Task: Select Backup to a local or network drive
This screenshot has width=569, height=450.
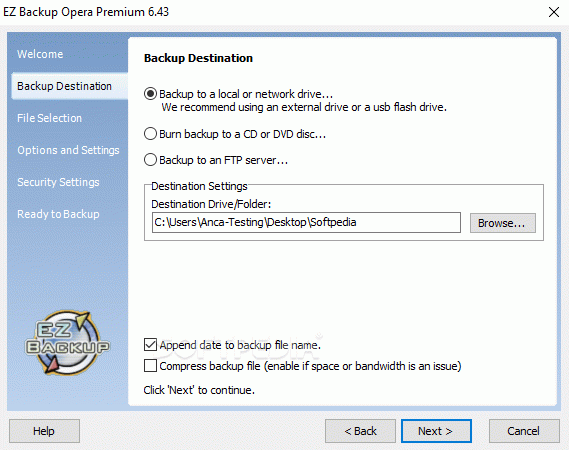Action: pyautogui.click(x=150, y=94)
